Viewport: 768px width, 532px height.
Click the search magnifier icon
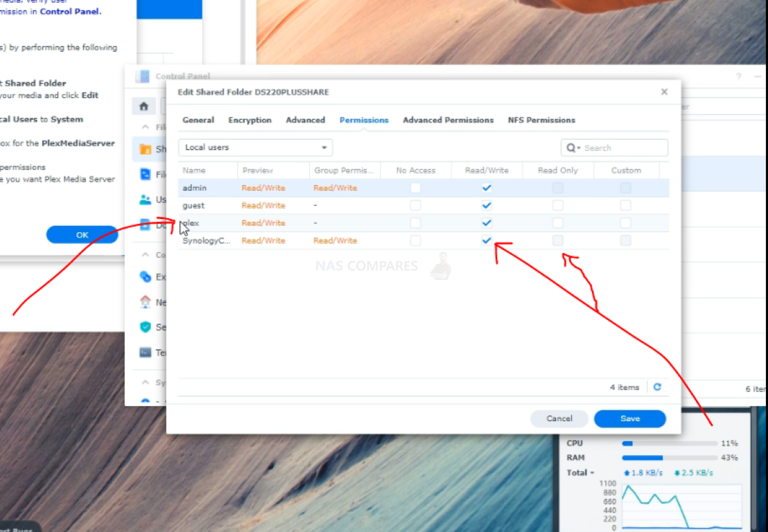pos(571,148)
